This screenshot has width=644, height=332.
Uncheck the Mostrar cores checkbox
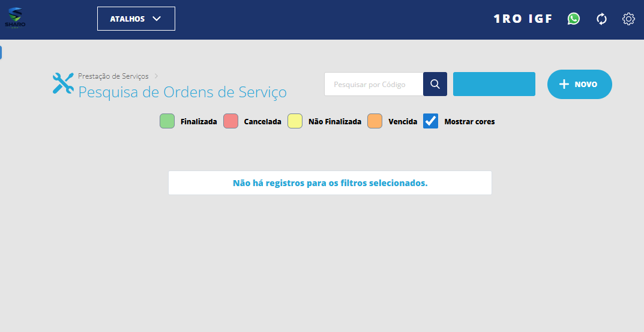coord(430,121)
